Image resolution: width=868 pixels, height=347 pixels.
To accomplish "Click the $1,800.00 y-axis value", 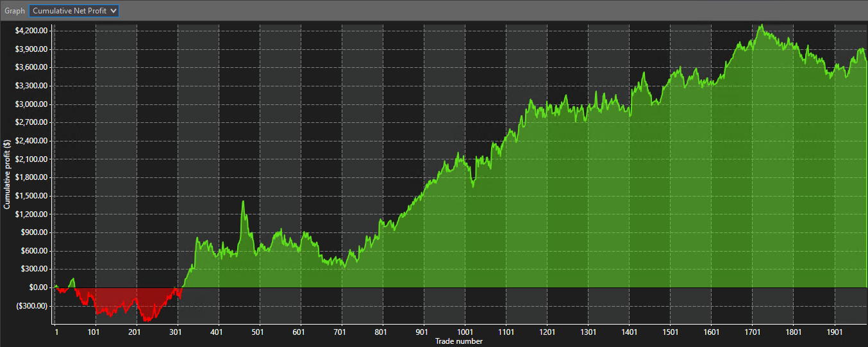I will click(x=31, y=177).
